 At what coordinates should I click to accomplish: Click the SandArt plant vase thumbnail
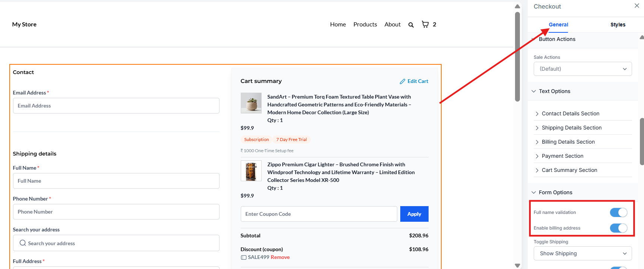coord(251,103)
